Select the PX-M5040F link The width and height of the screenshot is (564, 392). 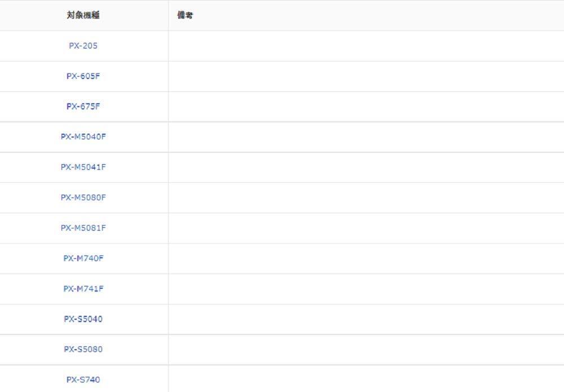[x=83, y=136]
